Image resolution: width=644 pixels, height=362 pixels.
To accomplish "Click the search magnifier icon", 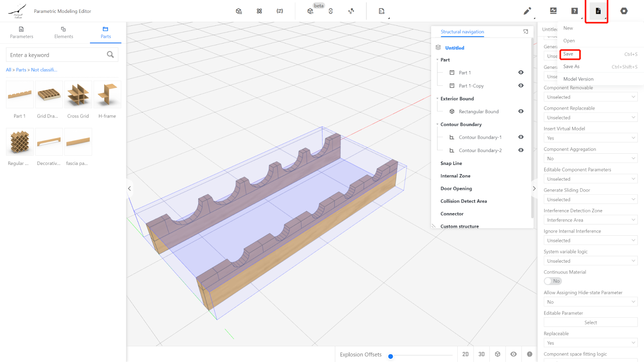I will point(110,55).
